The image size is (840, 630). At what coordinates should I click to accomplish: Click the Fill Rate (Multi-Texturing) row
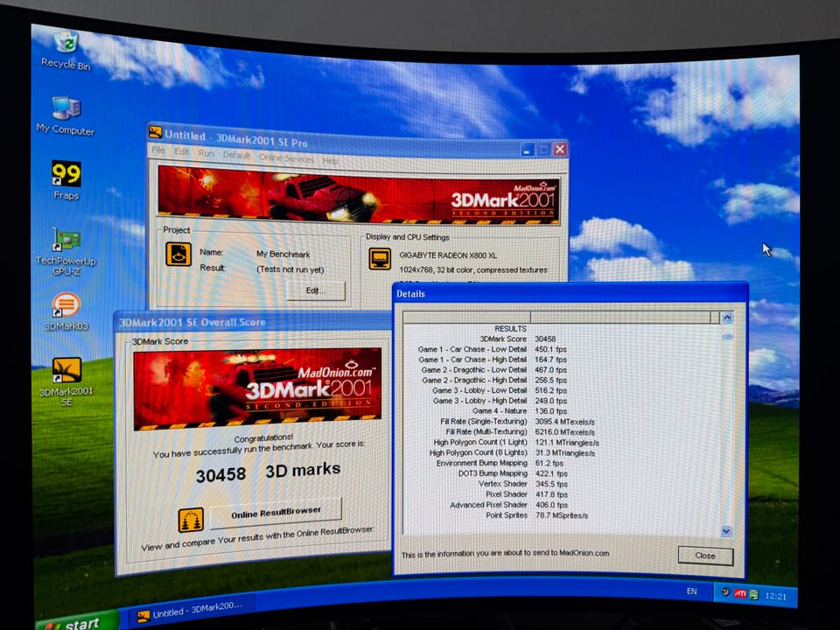[520, 431]
